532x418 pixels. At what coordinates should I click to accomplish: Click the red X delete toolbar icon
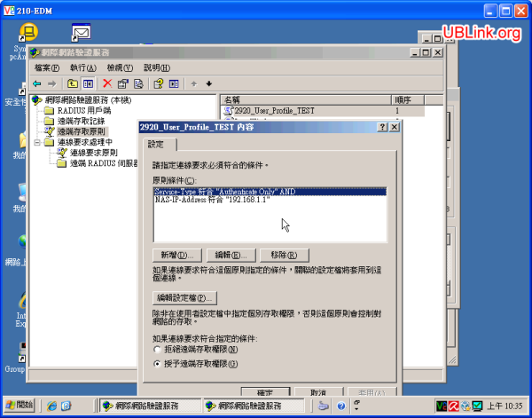click(106, 83)
